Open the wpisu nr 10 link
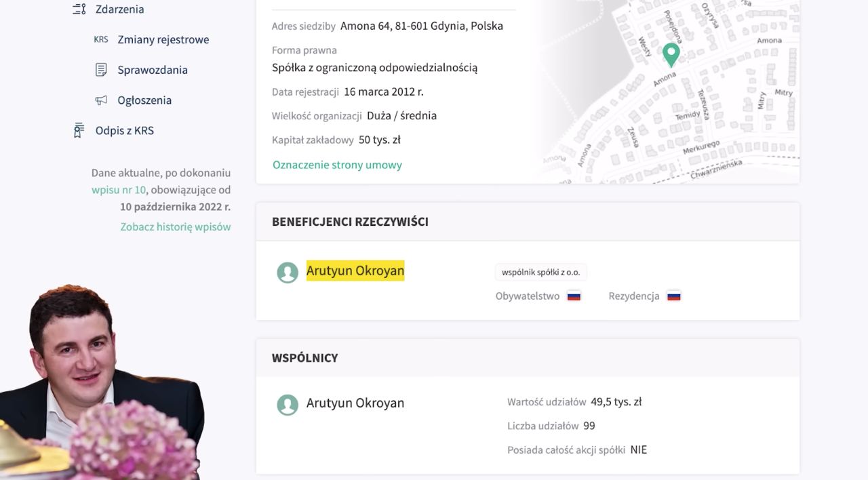This screenshot has width=868, height=480. click(119, 190)
